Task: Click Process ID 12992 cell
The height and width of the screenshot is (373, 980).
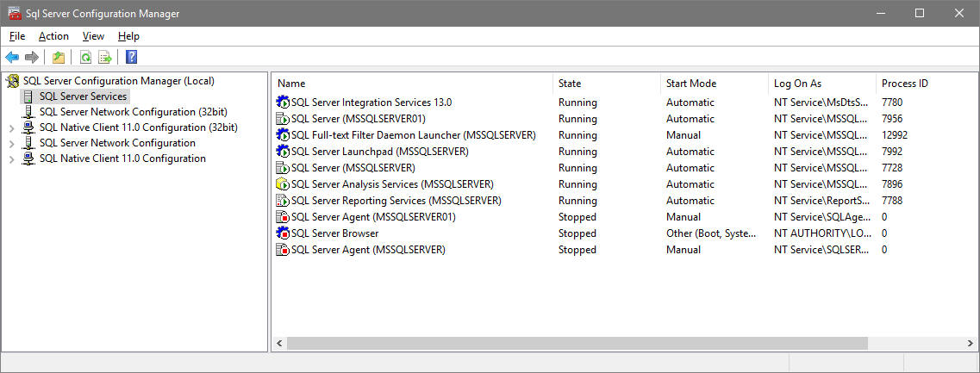Action: click(895, 134)
